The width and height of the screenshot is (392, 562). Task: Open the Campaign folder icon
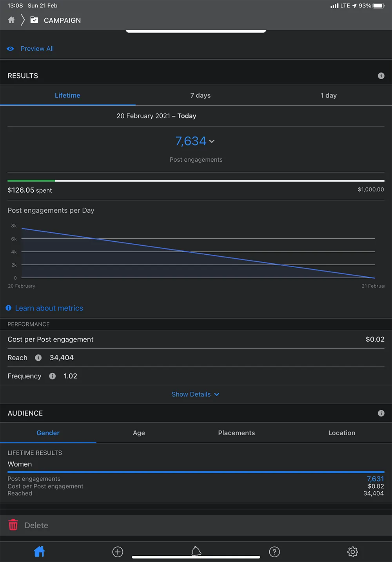(x=34, y=20)
